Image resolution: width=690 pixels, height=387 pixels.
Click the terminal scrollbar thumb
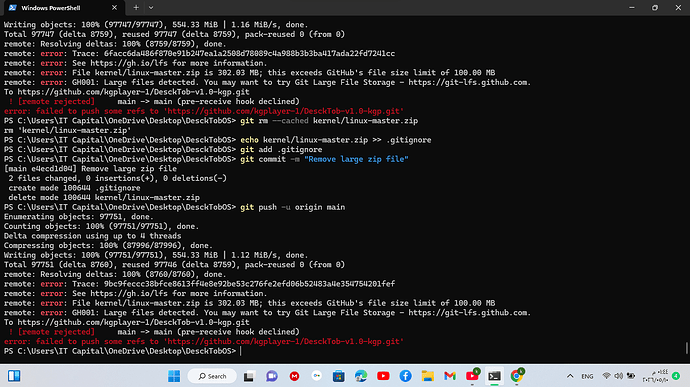686,348
